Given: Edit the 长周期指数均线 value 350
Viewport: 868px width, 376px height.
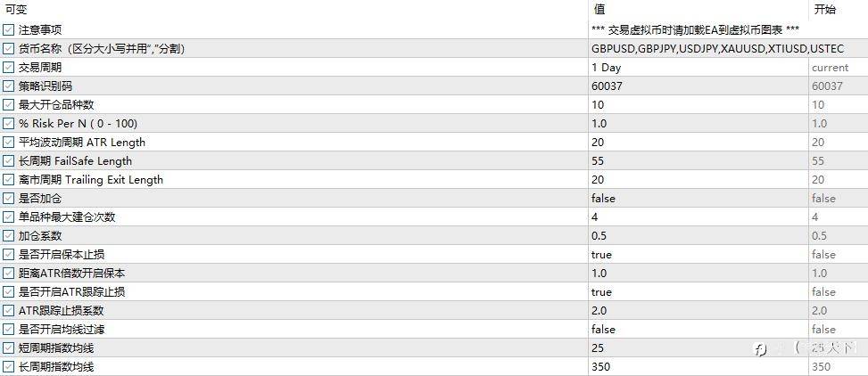Looking at the screenshot, I should tap(698, 366).
